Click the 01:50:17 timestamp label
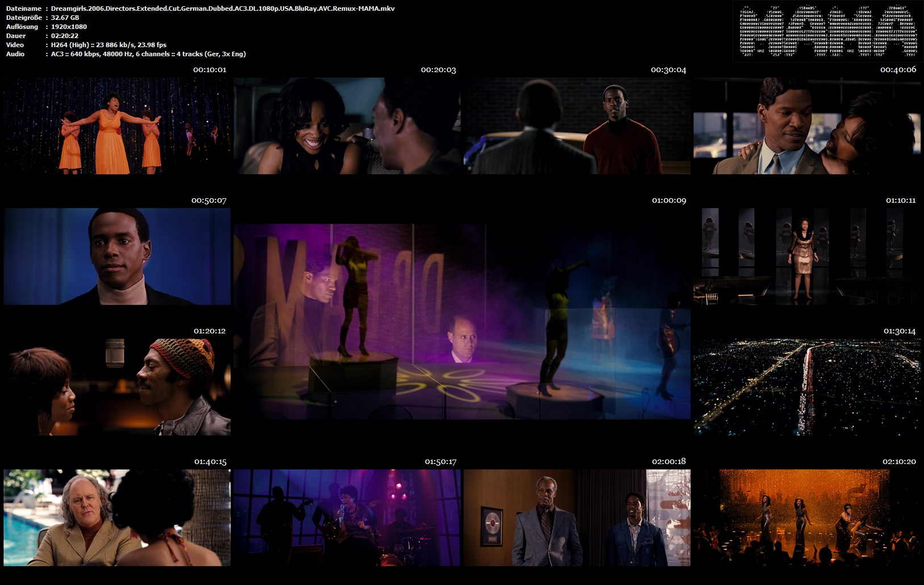 441,462
